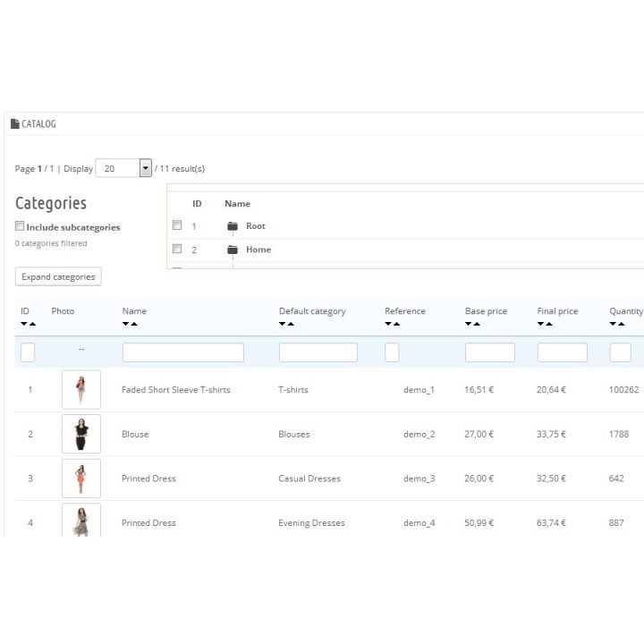This screenshot has height=644, width=644.
Task: Click the Quantity filter field
Action: tap(620, 352)
